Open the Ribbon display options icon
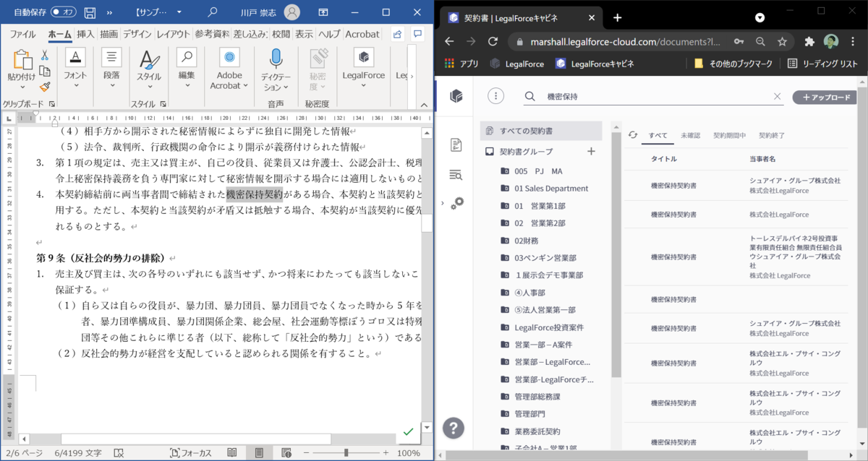The width and height of the screenshot is (868, 461). (324, 12)
